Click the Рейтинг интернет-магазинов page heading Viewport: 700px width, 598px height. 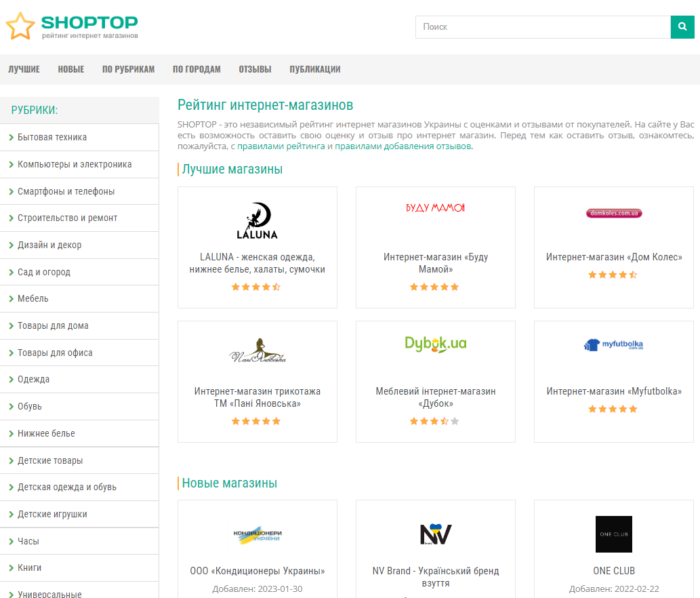(265, 105)
